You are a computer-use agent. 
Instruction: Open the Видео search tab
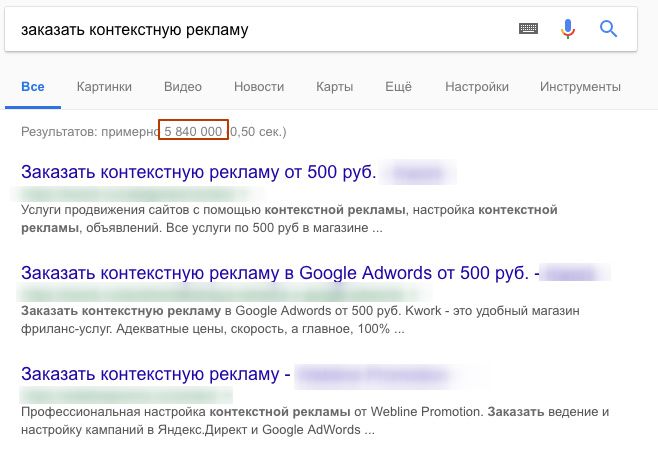pos(183,87)
